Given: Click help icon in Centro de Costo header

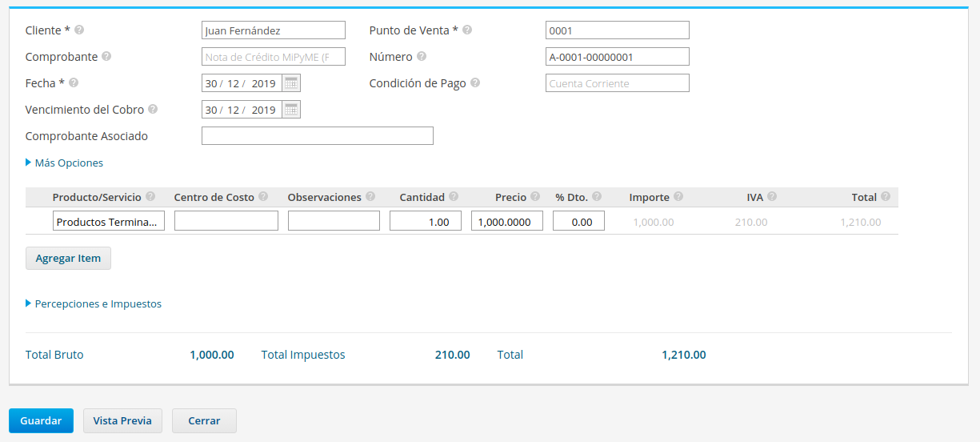Looking at the screenshot, I should click(263, 197).
